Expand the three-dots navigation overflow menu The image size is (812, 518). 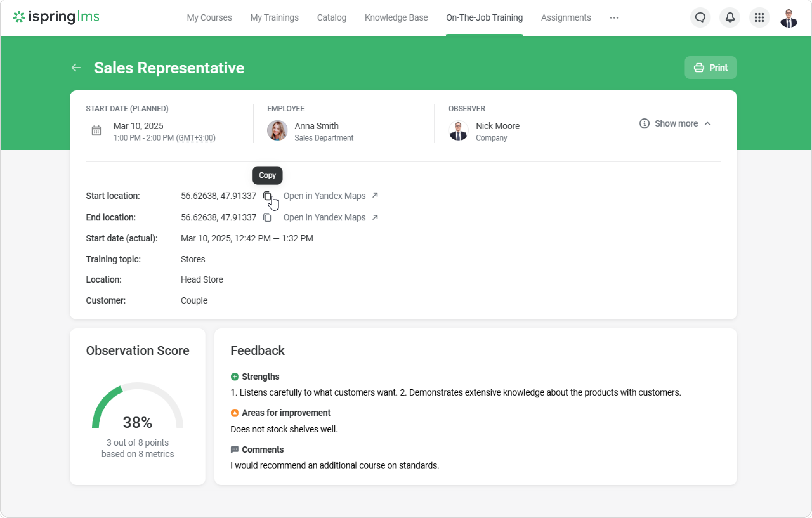coord(614,18)
